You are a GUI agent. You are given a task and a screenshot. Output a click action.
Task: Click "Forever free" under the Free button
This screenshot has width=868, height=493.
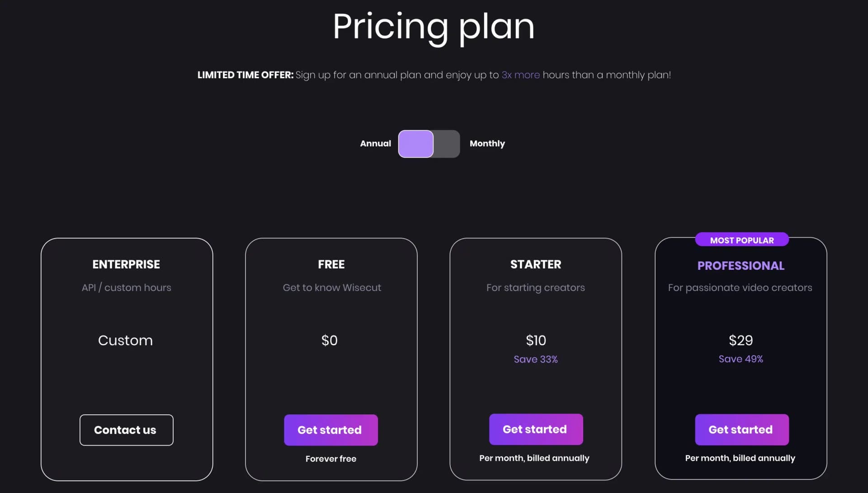(330, 458)
